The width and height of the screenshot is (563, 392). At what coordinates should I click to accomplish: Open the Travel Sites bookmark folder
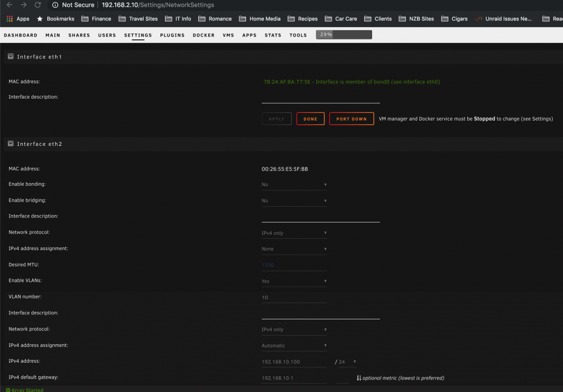(138, 19)
